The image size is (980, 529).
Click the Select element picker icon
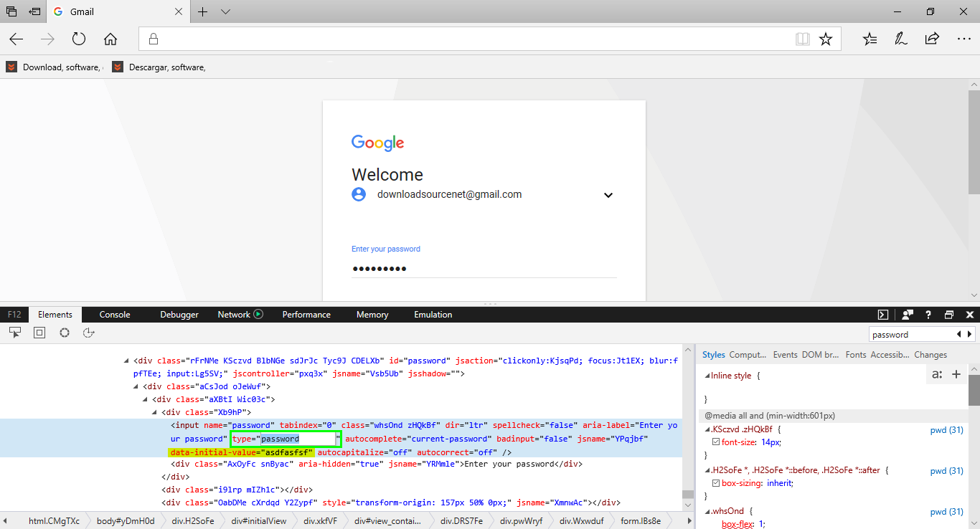click(14, 333)
